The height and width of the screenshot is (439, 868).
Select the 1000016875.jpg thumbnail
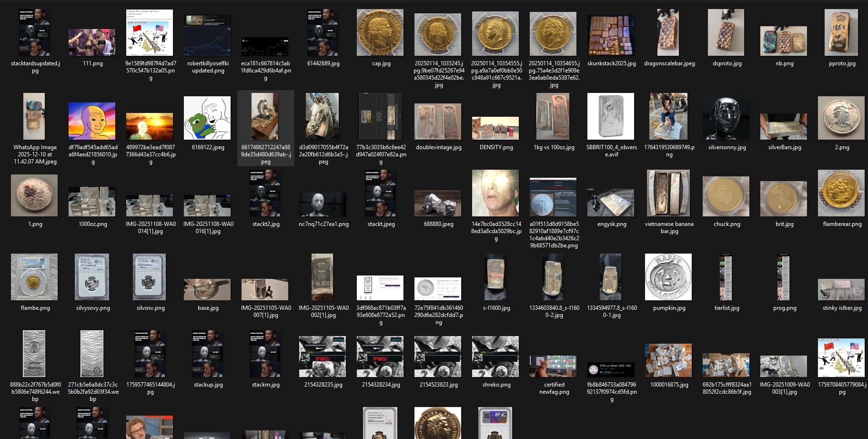point(668,360)
